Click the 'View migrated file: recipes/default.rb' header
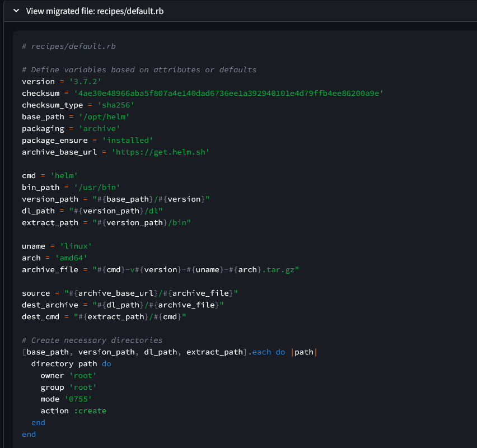 click(95, 11)
